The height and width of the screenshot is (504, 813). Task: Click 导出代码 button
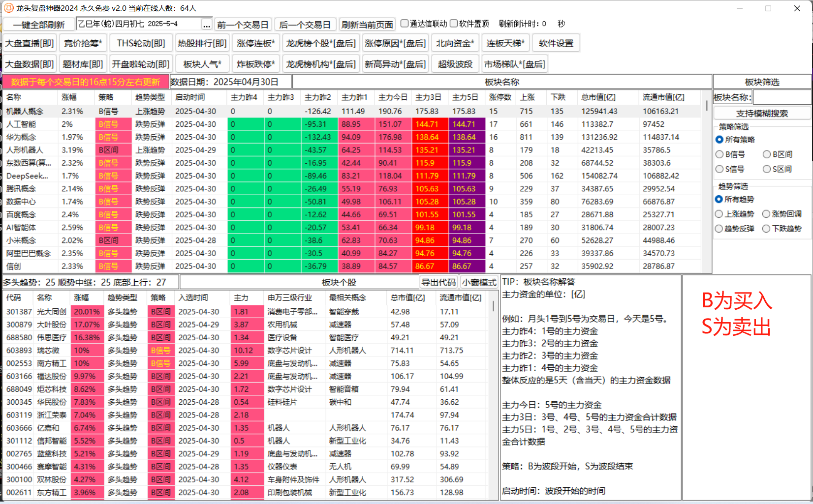click(x=439, y=282)
